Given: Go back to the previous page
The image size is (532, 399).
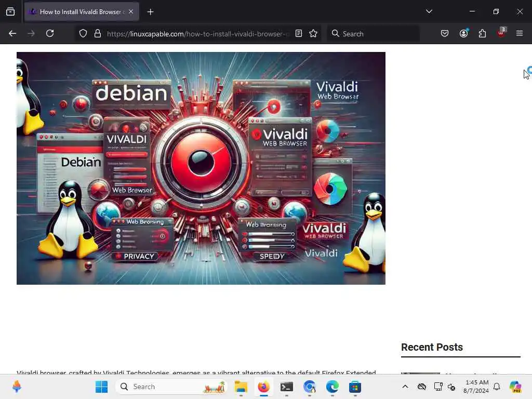Looking at the screenshot, I should (x=12, y=34).
